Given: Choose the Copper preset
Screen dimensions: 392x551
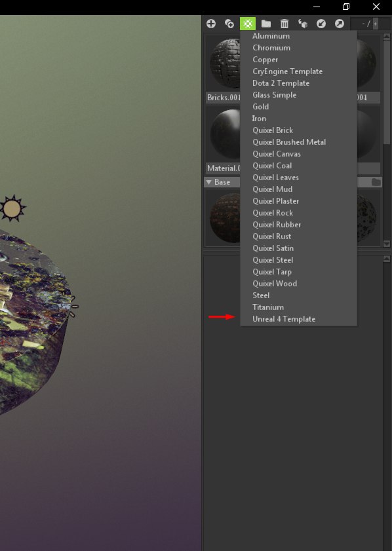Looking at the screenshot, I should click(x=265, y=60).
